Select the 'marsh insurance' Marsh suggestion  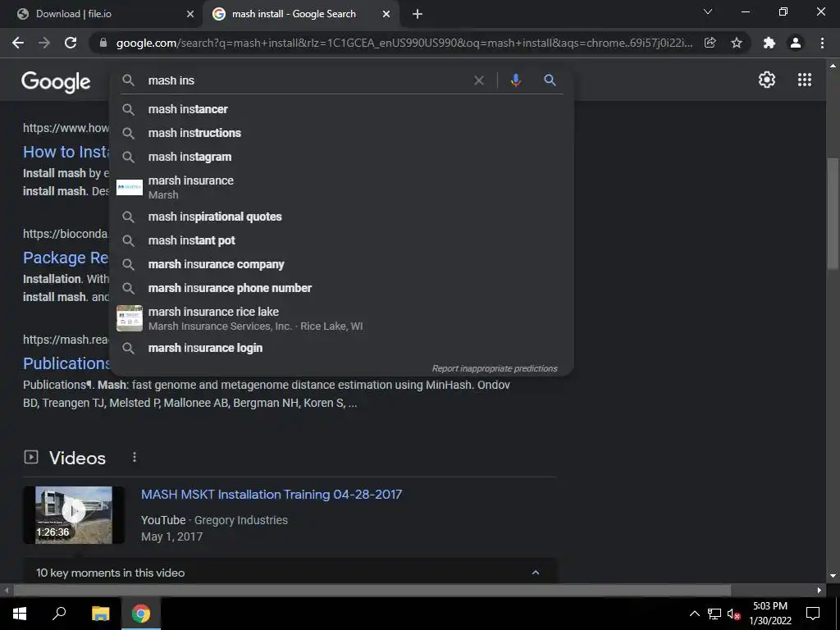(x=341, y=187)
